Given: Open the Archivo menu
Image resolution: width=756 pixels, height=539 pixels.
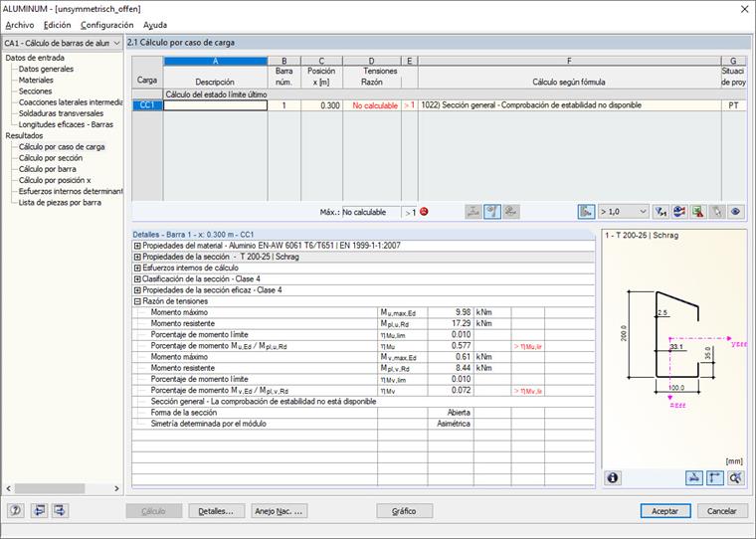Looking at the screenshot, I should tap(20, 25).
